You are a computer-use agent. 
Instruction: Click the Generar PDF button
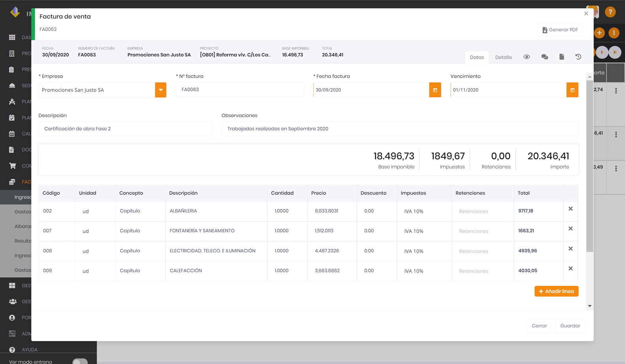[x=560, y=30]
